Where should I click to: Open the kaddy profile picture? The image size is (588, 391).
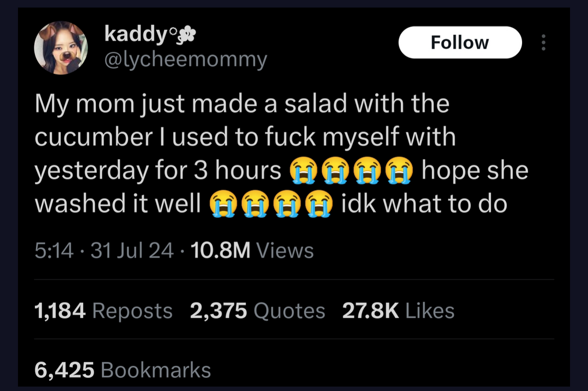pos(61,48)
